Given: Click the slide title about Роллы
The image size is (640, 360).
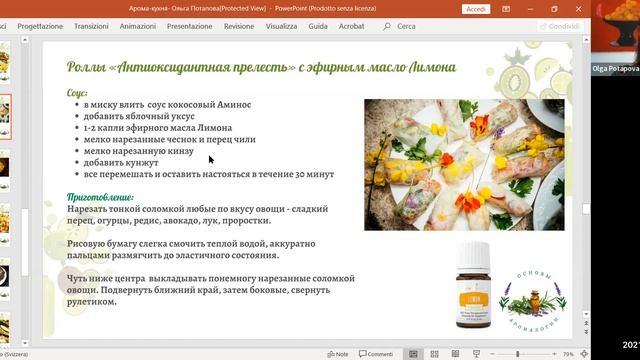Looking at the screenshot, I should tap(261, 67).
